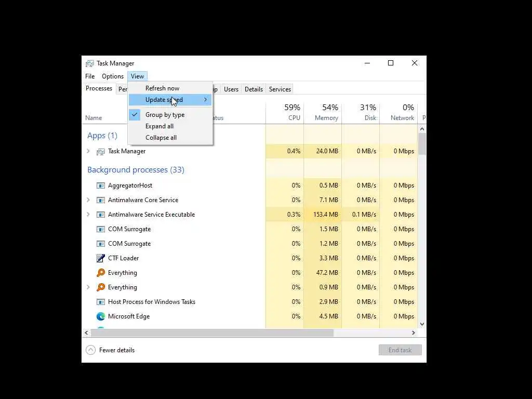
Task: Click the 153.4 MB memory cell
Action: tap(323, 215)
